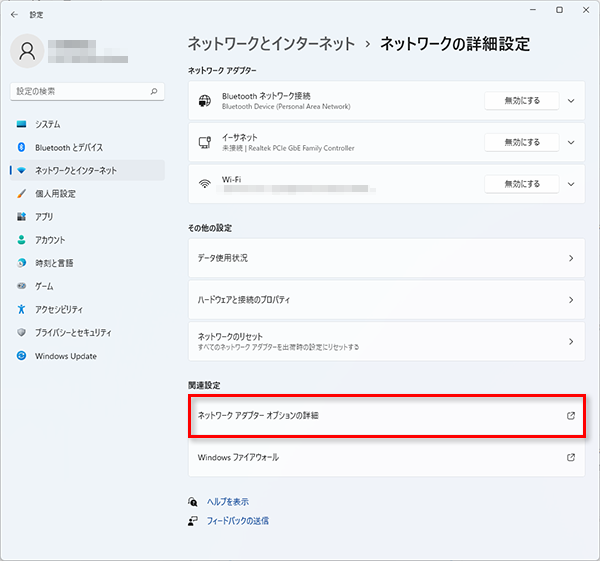The height and width of the screenshot is (561, 600).
Task: Expand the Bluetooth ネットワーク接続 adapter details
Action: point(571,101)
